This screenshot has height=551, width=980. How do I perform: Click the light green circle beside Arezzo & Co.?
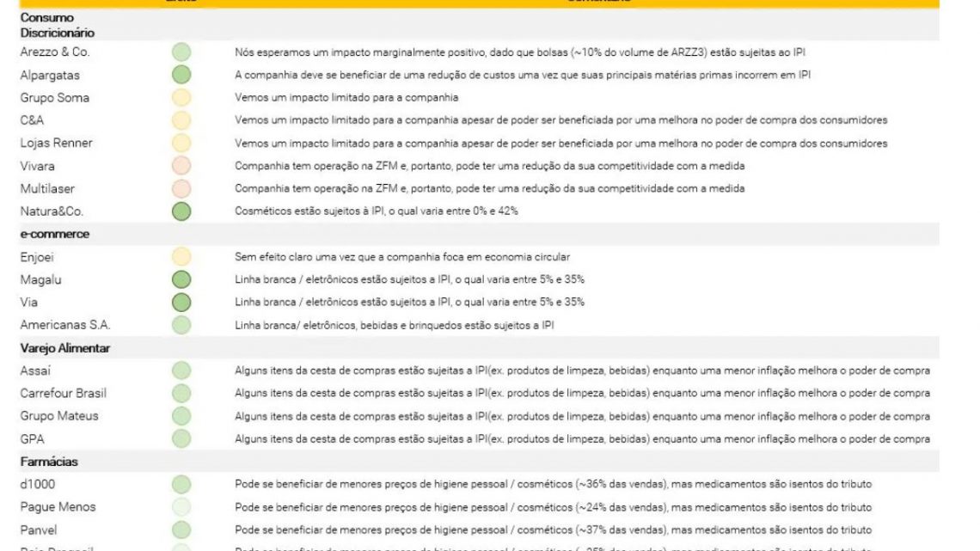[x=181, y=52]
